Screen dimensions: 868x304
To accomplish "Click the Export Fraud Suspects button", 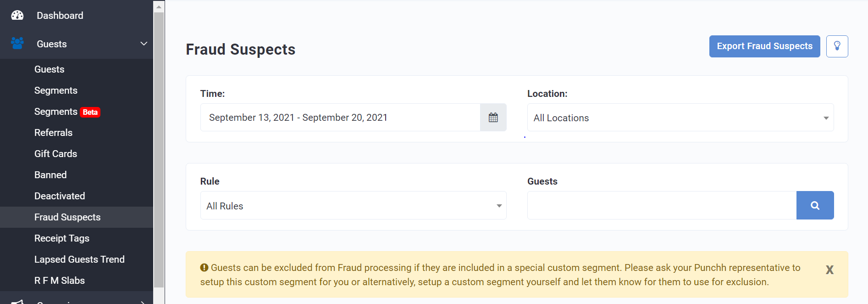I will point(764,46).
